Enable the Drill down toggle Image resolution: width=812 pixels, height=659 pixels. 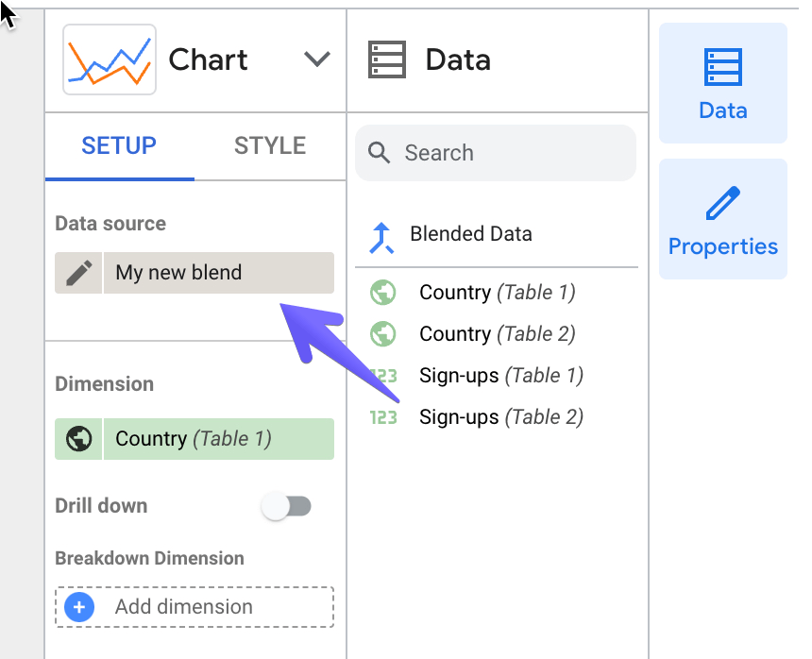click(x=287, y=506)
